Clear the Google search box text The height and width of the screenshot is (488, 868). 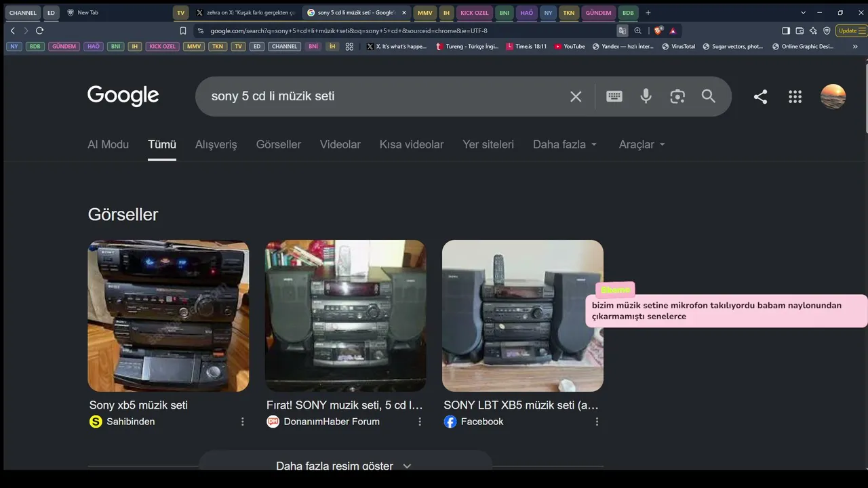click(x=576, y=96)
